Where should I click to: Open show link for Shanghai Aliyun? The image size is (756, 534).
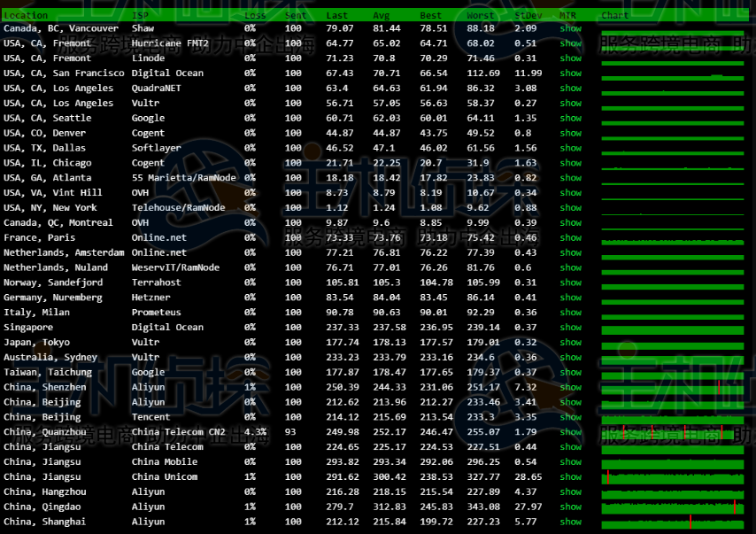click(570, 522)
